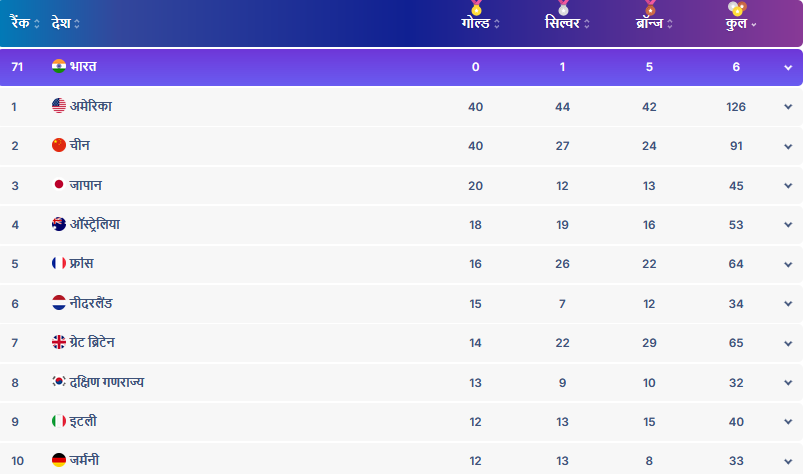Sort by ब्रॉन्ज column header
Viewport: 807px width, 474px height.
[x=654, y=24]
